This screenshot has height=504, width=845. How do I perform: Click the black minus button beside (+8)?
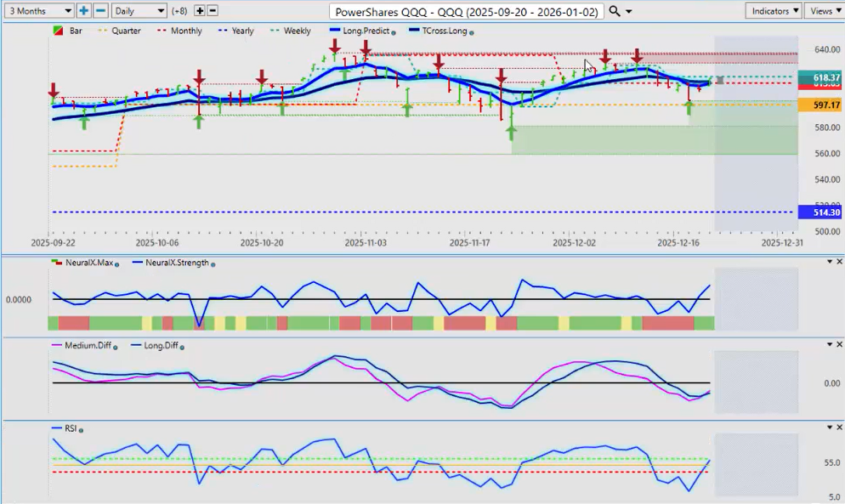click(213, 11)
